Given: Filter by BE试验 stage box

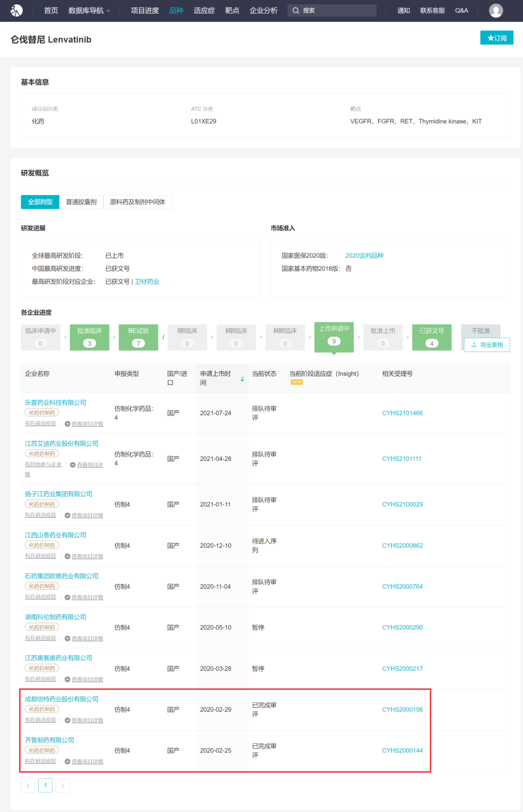Looking at the screenshot, I should 138,337.
